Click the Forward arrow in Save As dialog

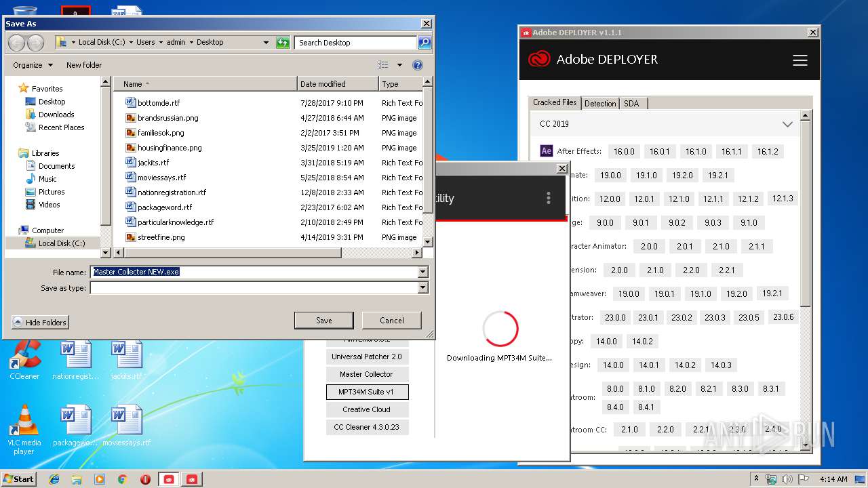[35, 43]
